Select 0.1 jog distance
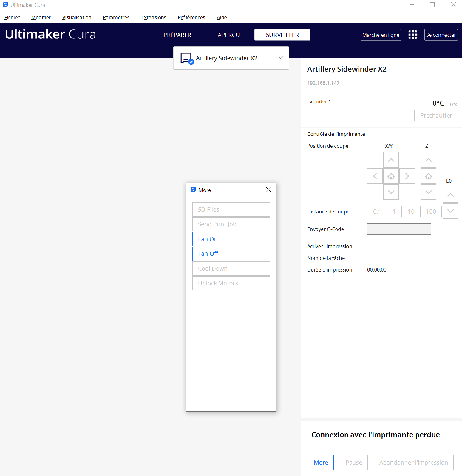The image size is (462, 476). [x=377, y=212]
